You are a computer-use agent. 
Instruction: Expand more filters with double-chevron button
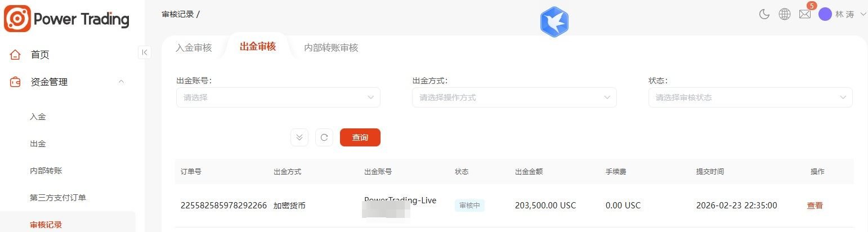pos(299,137)
